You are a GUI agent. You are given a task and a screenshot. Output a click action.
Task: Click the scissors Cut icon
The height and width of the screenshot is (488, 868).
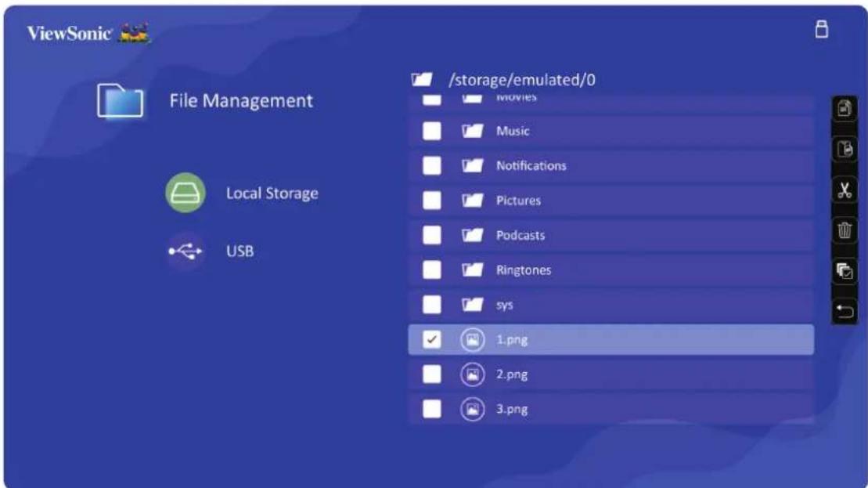845,190
